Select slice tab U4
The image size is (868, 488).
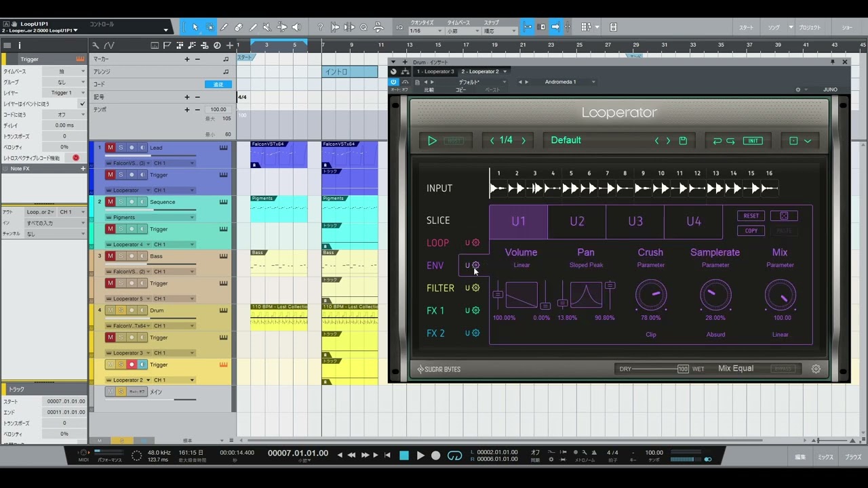pyautogui.click(x=694, y=222)
